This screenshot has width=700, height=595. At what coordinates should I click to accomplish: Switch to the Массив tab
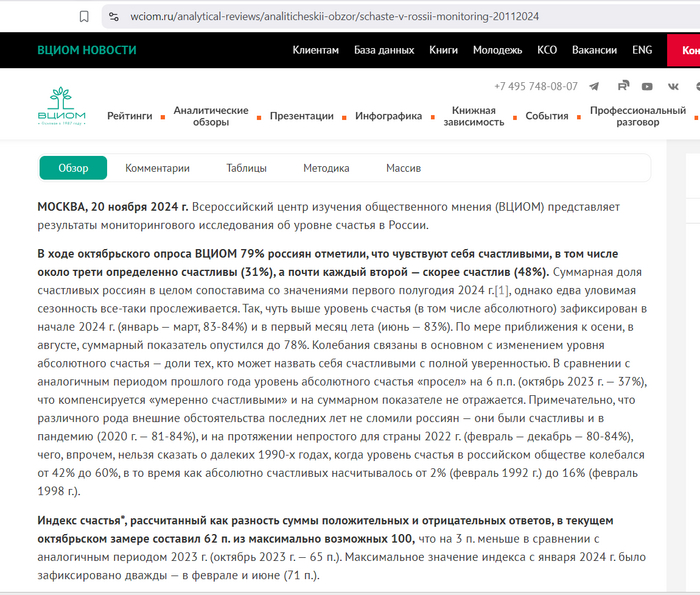point(404,168)
